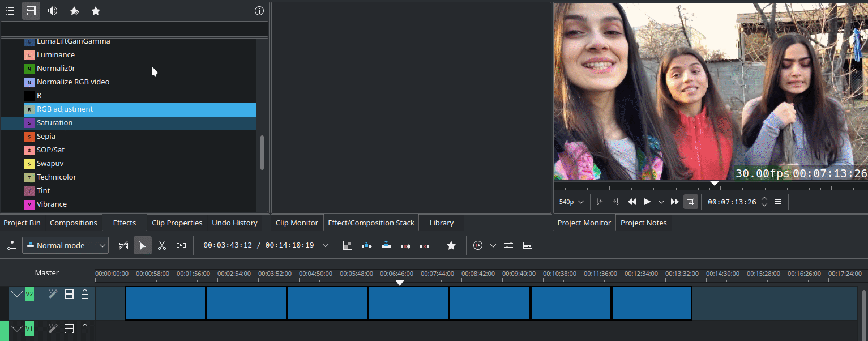868x341 pixels.
Task: Select the Selection tool arrow
Action: tap(143, 245)
